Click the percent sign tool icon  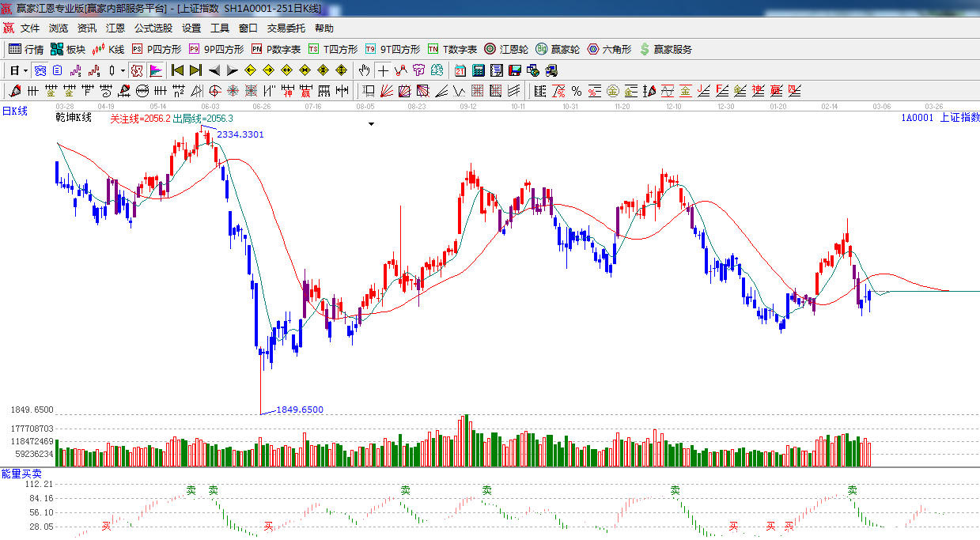pyautogui.click(x=576, y=91)
